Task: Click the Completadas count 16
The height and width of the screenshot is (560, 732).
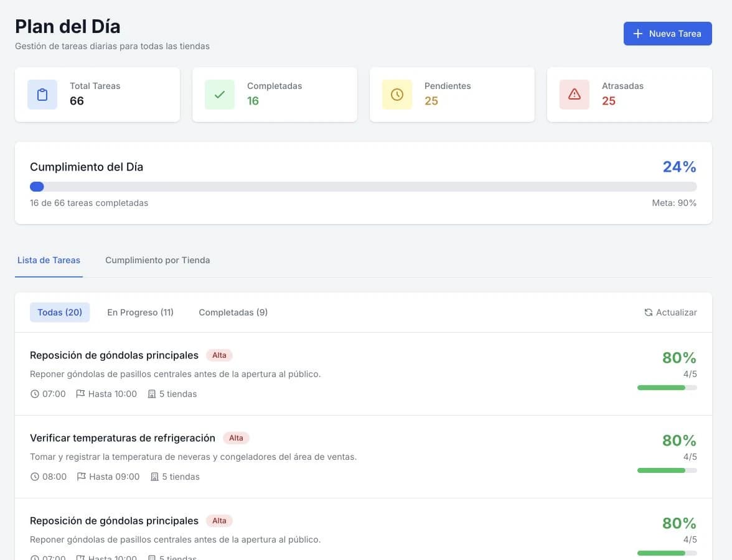Action: 253,101
